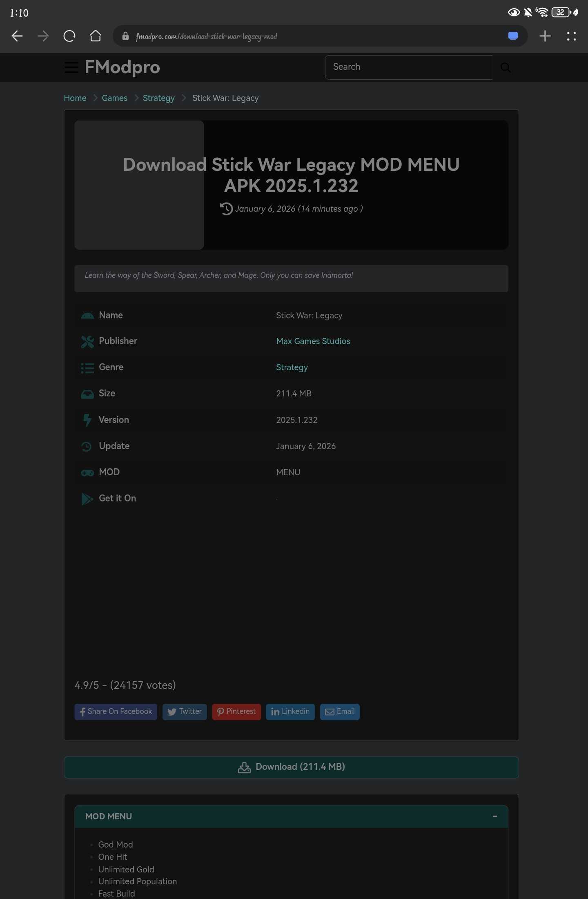This screenshot has height=899, width=588.
Task: Collapse the MOD MENU section
Action: coord(494,816)
